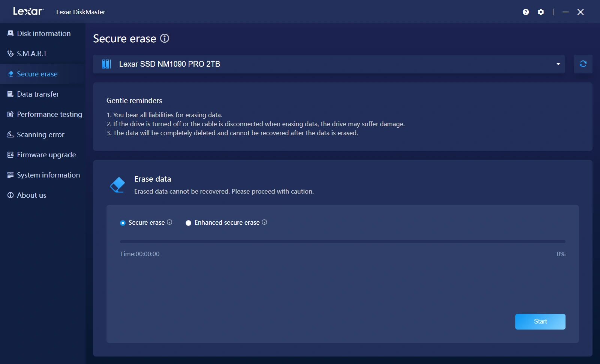The height and width of the screenshot is (364, 600).
Task: Show info for Secure erase option
Action: (x=169, y=222)
